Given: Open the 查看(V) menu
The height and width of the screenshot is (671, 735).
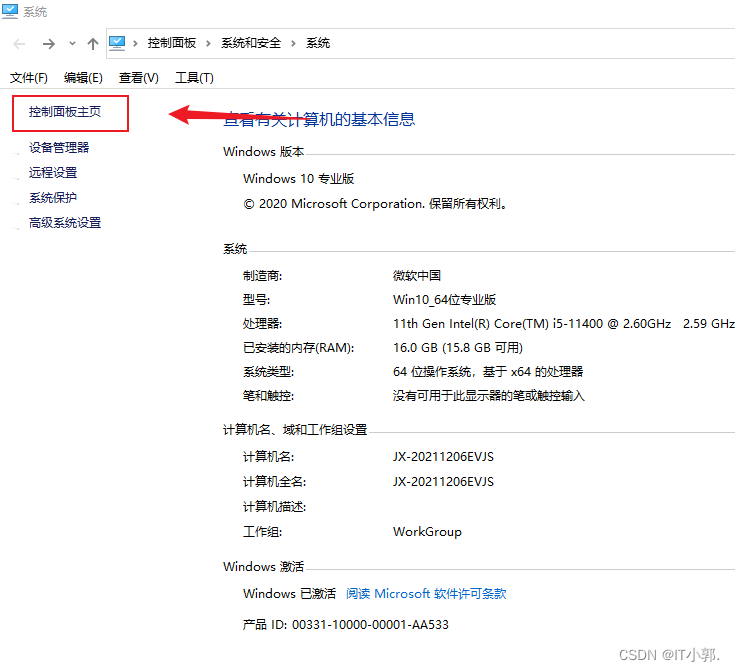Looking at the screenshot, I should (138, 78).
